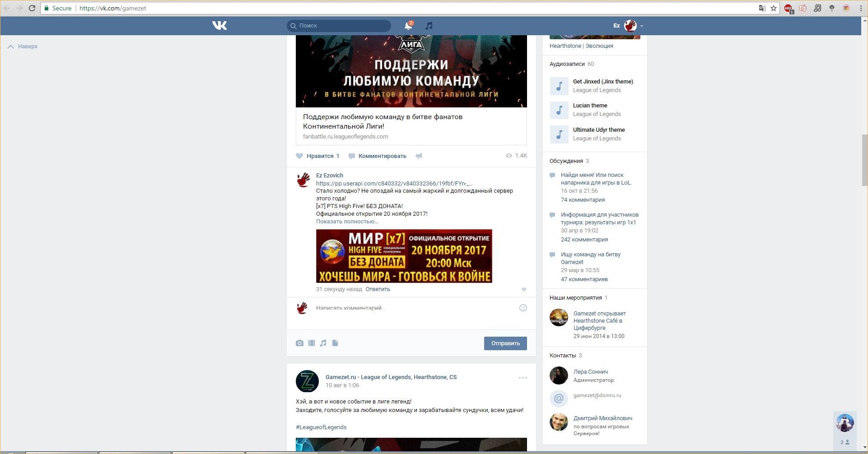This screenshot has width=868, height=454.
Task: Open event Gamezet открывает Hearthstone Café
Action: pyautogui.click(x=600, y=321)
